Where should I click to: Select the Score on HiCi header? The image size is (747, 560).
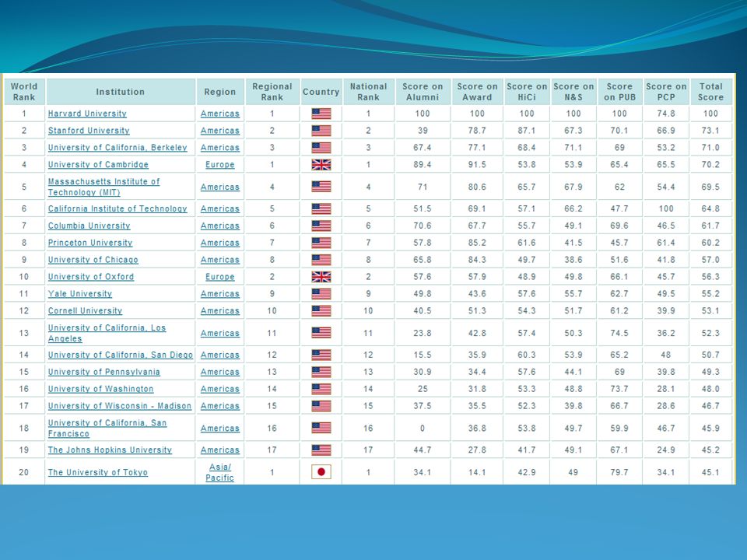[x=527, y=92]
